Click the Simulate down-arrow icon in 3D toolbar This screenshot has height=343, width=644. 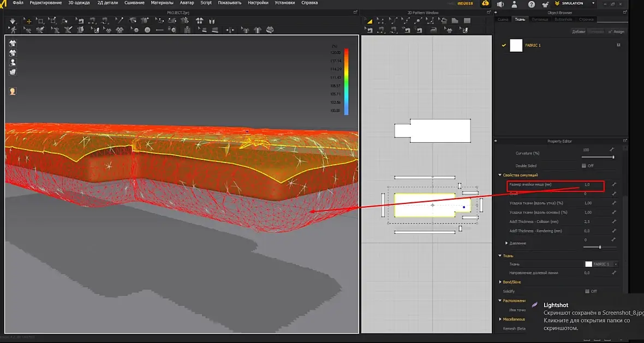[x=13, y=21]
